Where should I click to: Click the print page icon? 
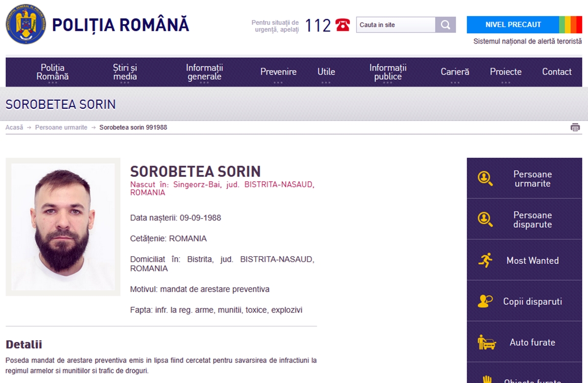tap(575, 127)
